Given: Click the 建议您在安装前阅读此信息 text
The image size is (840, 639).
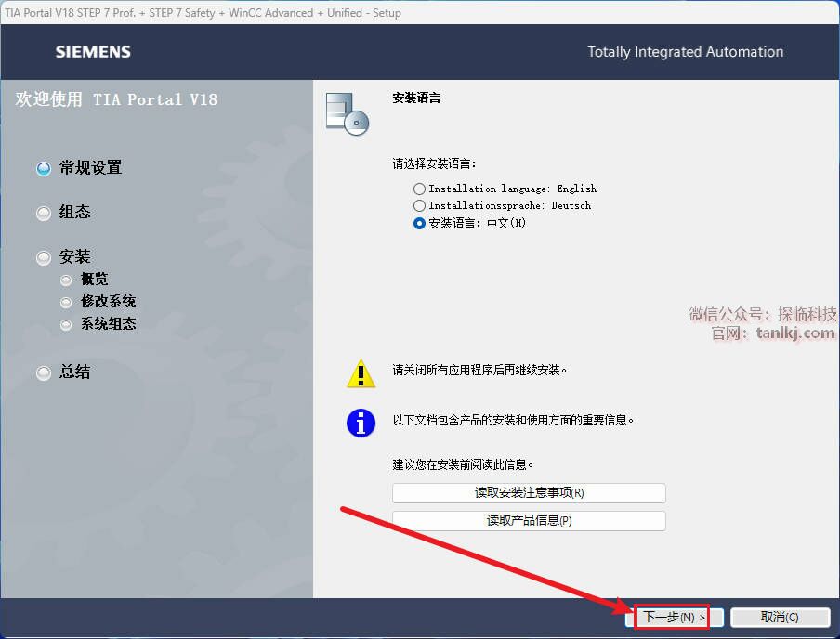Looking at the screenshot, I should click(463, 465).
